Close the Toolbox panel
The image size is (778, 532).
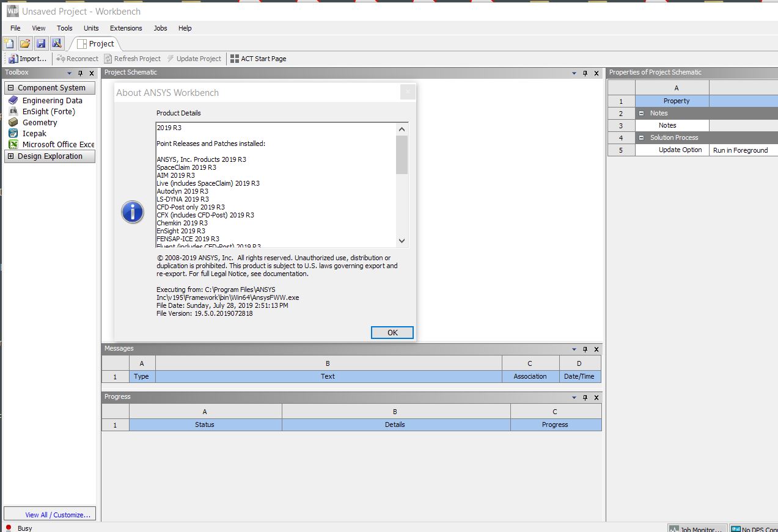(92, 73)
